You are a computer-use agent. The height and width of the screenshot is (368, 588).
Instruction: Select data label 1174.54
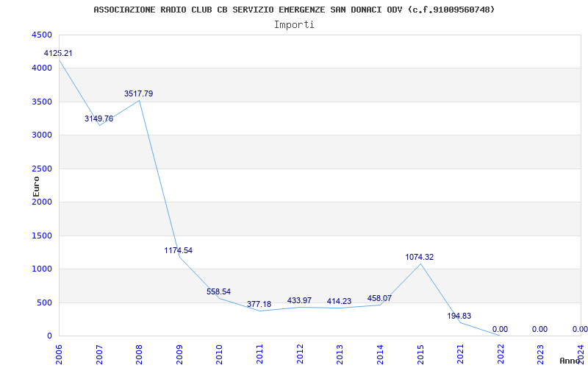point(179,250)
